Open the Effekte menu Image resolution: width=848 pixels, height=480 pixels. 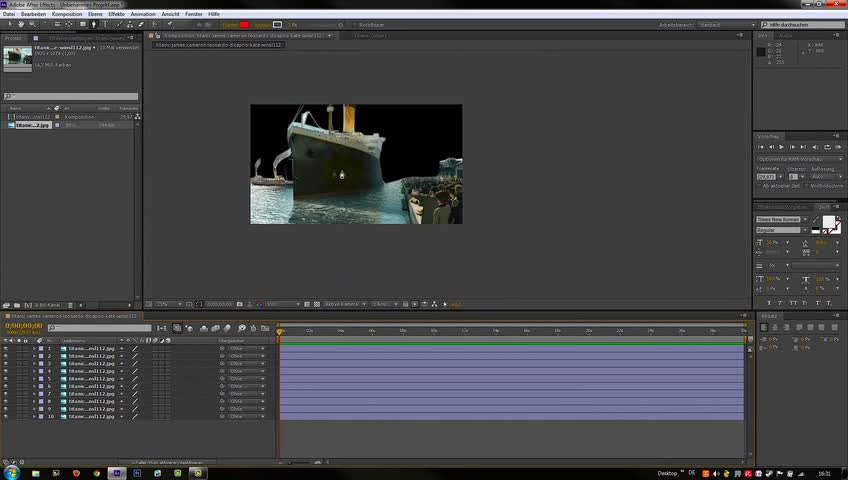[117, 14]
